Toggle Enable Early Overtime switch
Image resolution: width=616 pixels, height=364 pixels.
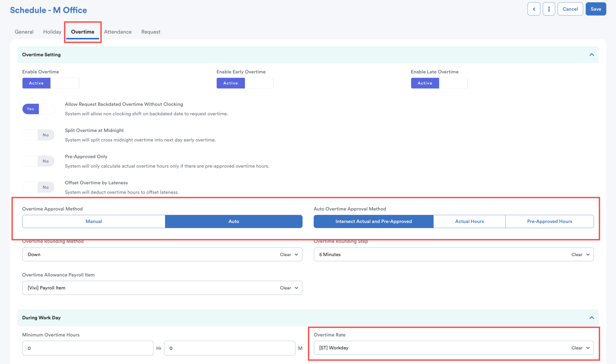click(245, 83)
